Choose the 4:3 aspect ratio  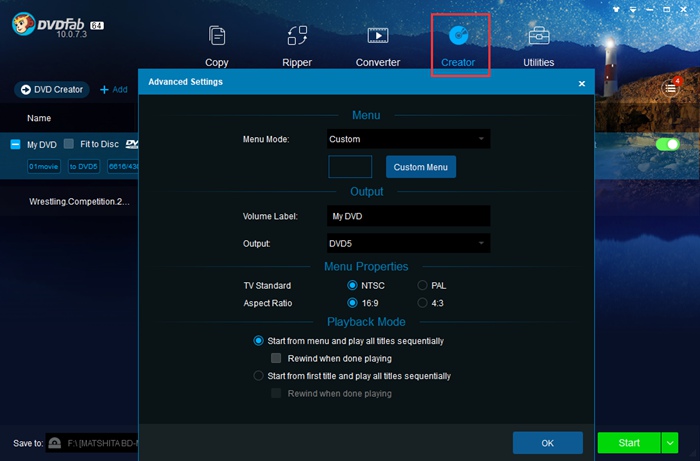click(423, 302)
